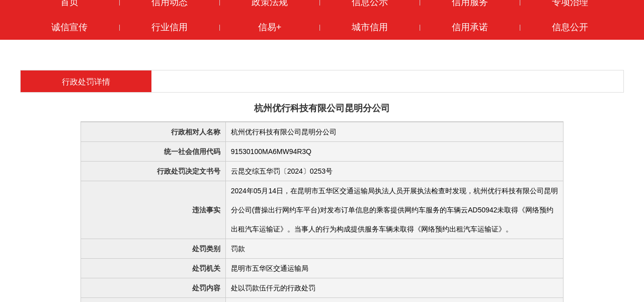Open the 行业信用 navigation item
The width and height of the screenshot is (644, 302).
point(170,27)
